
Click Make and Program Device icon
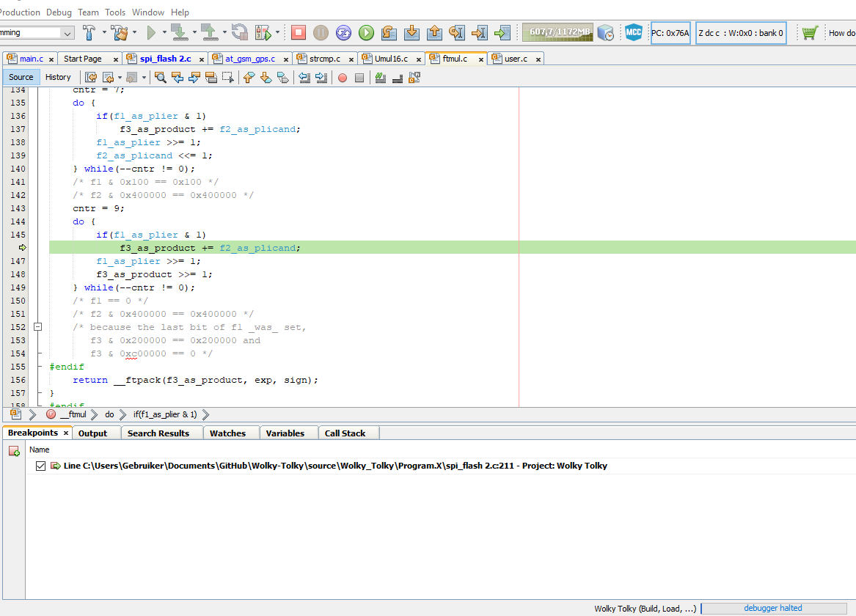(x=178, y=33)
